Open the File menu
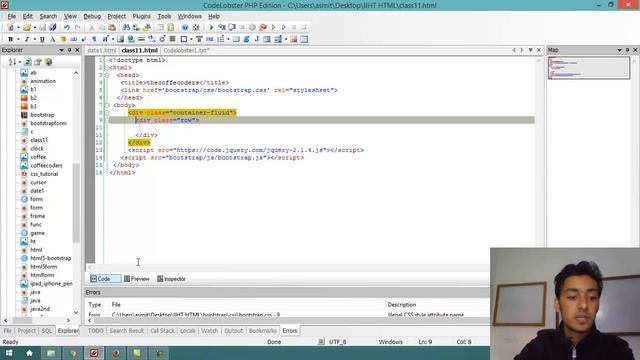This screenshot has width=640, height=360. [x=12, y=16]
